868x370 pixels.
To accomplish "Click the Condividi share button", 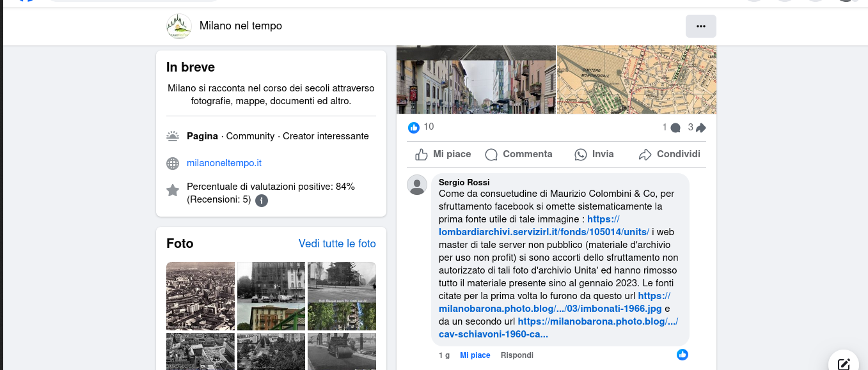I will tap(669, 154).
